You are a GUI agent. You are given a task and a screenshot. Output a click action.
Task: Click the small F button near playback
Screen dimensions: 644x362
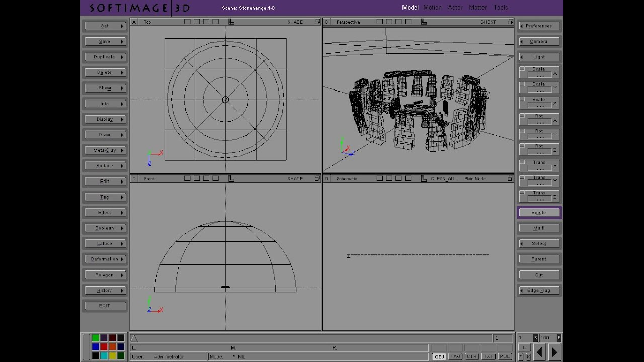pyautogui.click(x=521, y=357)
